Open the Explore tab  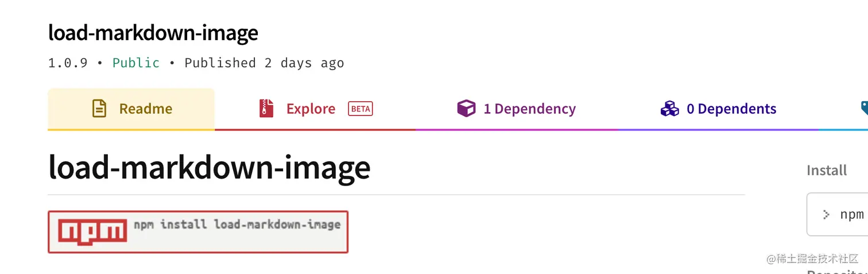311,109
